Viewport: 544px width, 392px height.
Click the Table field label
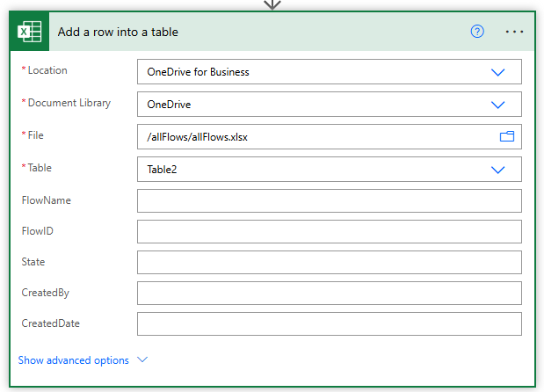coord(40,167)
